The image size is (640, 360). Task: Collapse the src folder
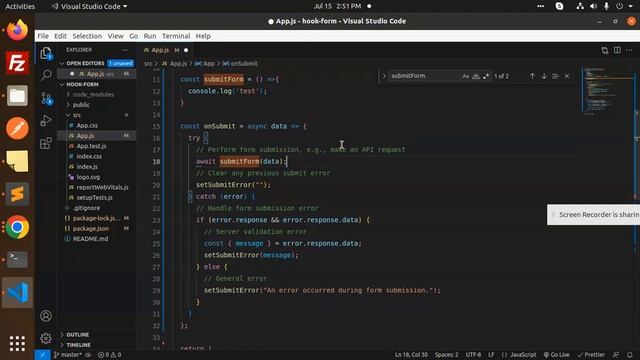pyautogui.click(x=77, y=115)
